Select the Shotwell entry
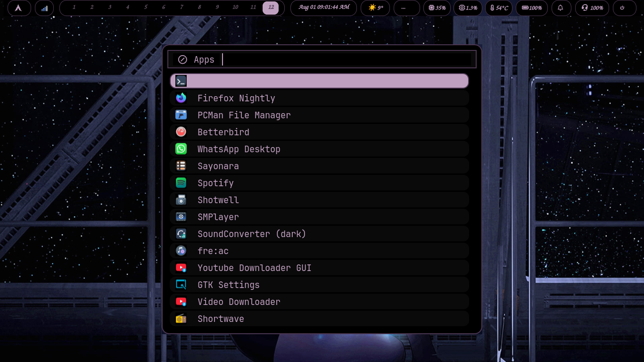The width and height of the screenshot is (644, 362). pyautogui.click(x=320, y=200)
